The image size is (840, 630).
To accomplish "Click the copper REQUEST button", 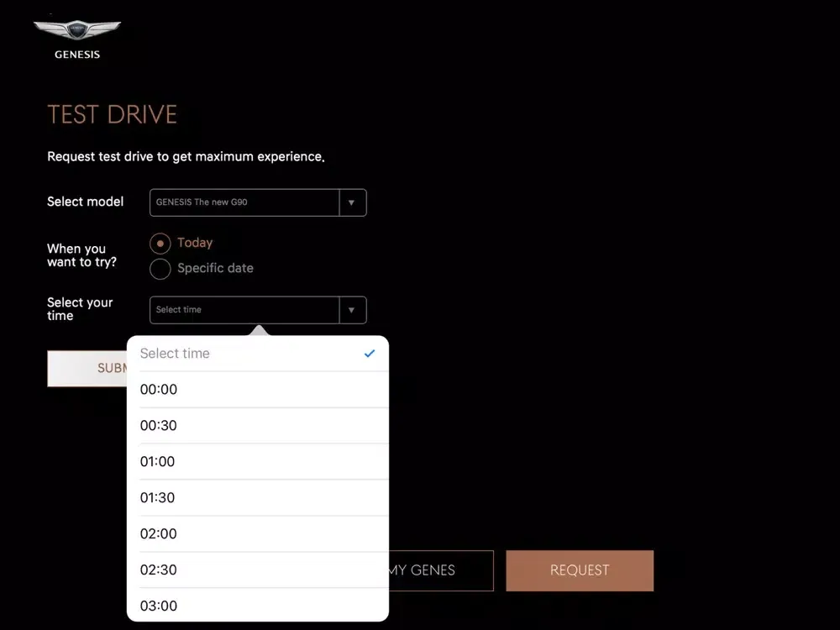I will click(580, 570).
